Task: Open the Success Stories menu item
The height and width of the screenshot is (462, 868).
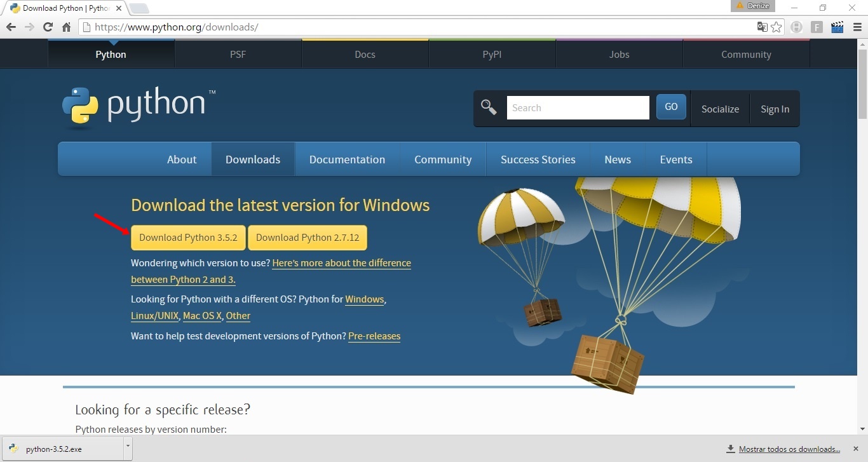Action: click(x=538, y=160)
